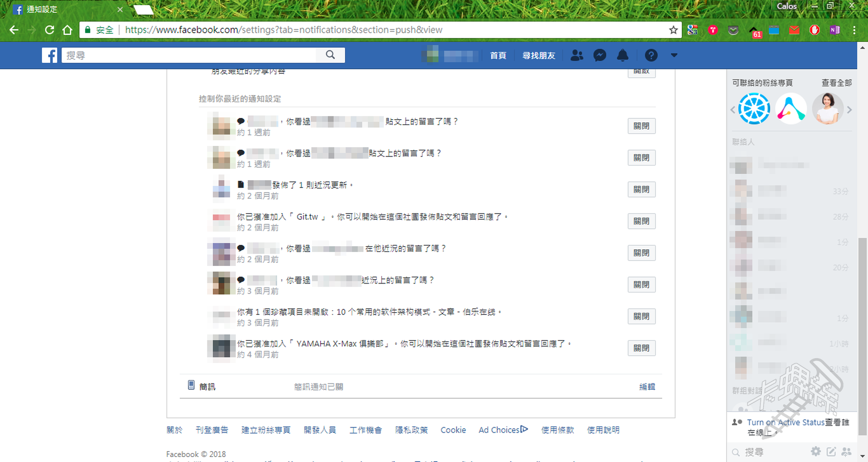Toggle notification for saved item reminder
This screenshot has height=462, width=868.
pyautogui.click(x=641, y=317)
